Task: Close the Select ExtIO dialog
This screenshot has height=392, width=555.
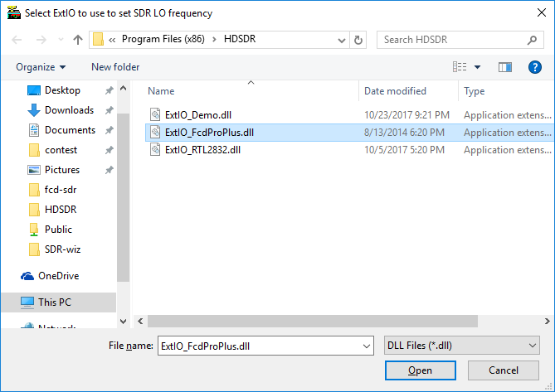Action: 542,12
